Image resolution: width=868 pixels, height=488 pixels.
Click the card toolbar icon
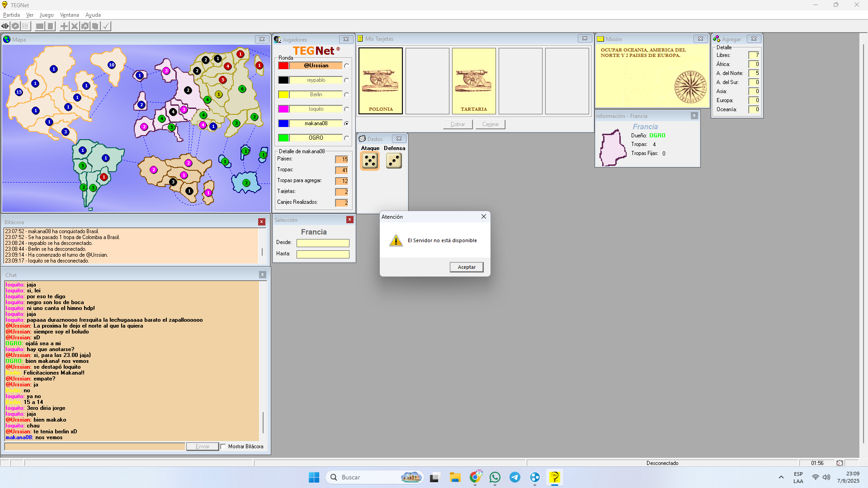(x=95, y=26)
